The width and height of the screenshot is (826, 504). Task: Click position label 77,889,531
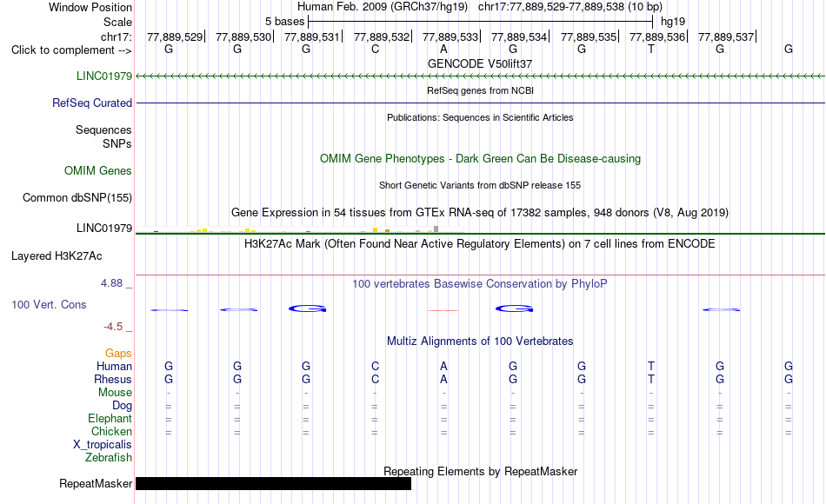312,36
